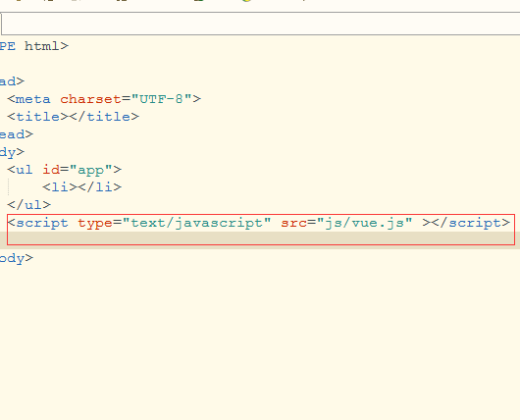Click the id attribute of ul
This screenshot has width=520, height=420.
(51, 170)
